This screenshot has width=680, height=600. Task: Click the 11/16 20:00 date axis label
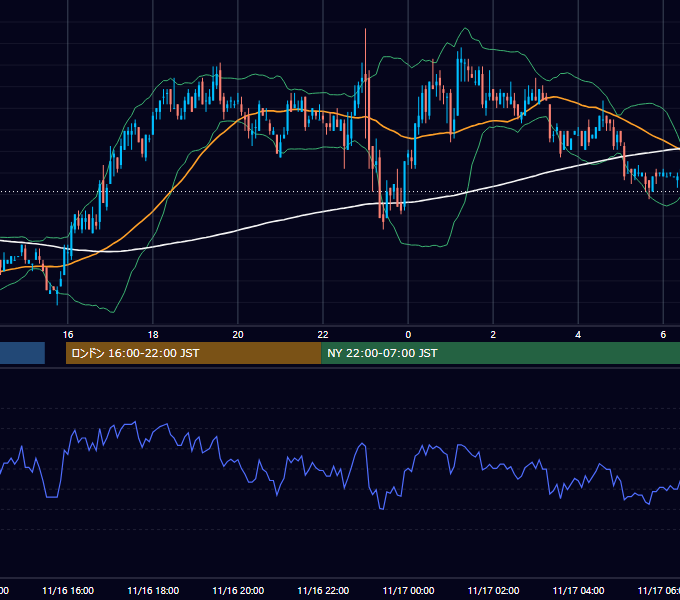click(x=238, y=590)
